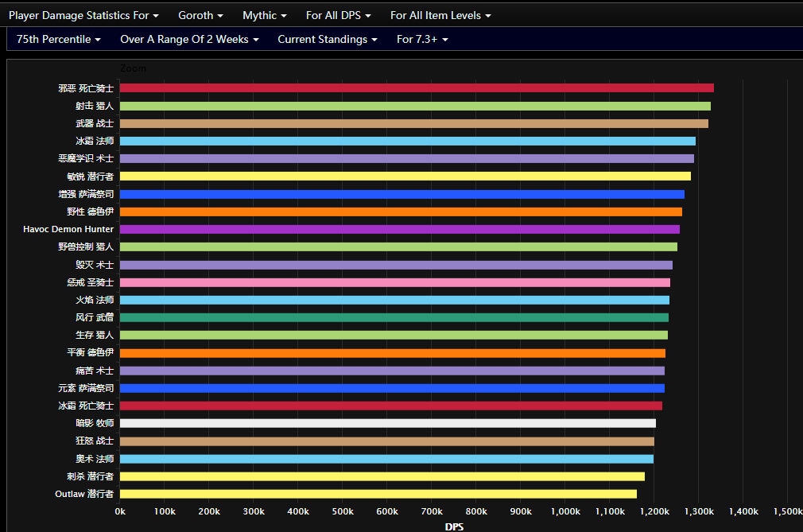
Task: Open the Mythic difficulty dropdown
Action: (264, 15)
